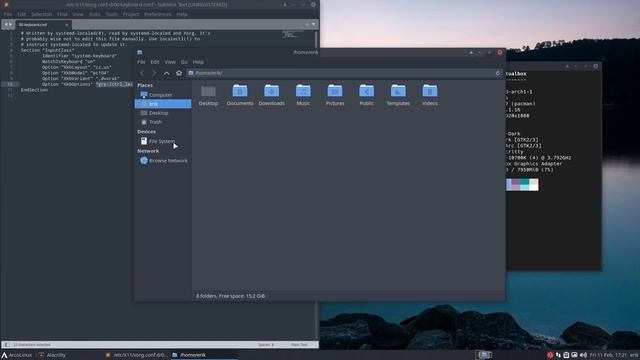Go to parent folder in file manager
The width and height of the screenshot is (640, 360).
pos(167,73)
